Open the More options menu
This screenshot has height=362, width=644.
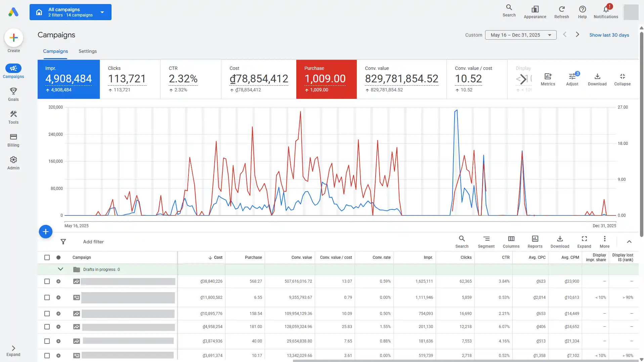pyautogui.click(x=604, y=242)
